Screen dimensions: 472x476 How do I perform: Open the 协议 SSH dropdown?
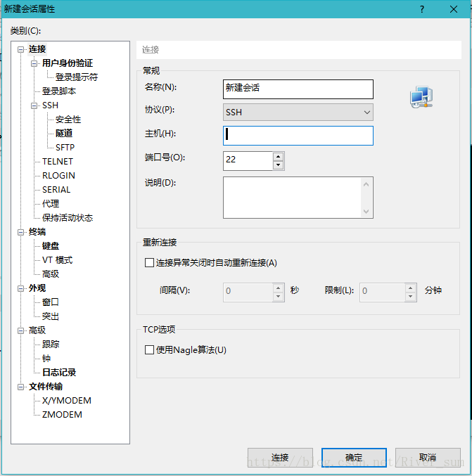click(298, 112)
